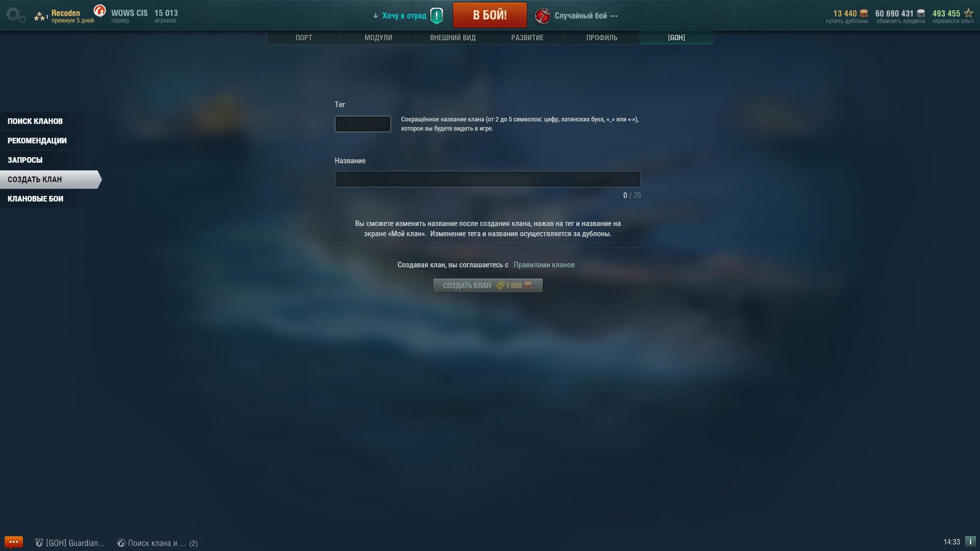Expand the Want to join squad arrow
Viewport: 980px width, 551px height.
point(376,16)
